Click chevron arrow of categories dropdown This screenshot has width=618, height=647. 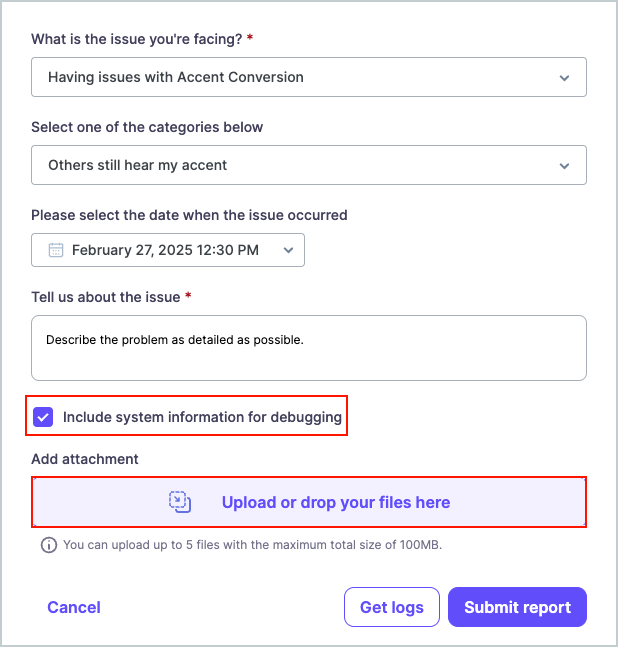coord(564,165)
